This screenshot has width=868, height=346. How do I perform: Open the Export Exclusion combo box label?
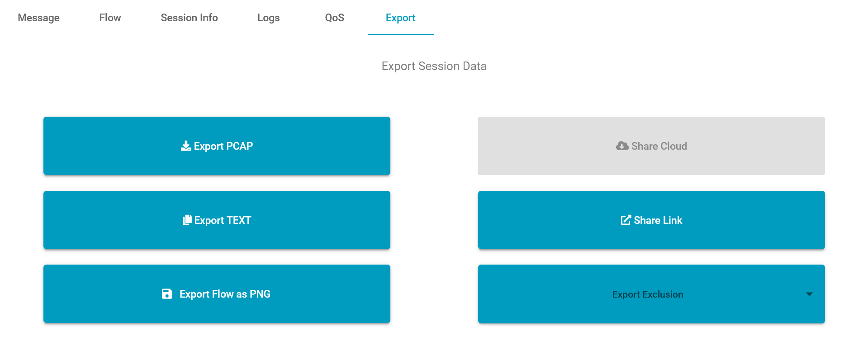click(648, 294)
